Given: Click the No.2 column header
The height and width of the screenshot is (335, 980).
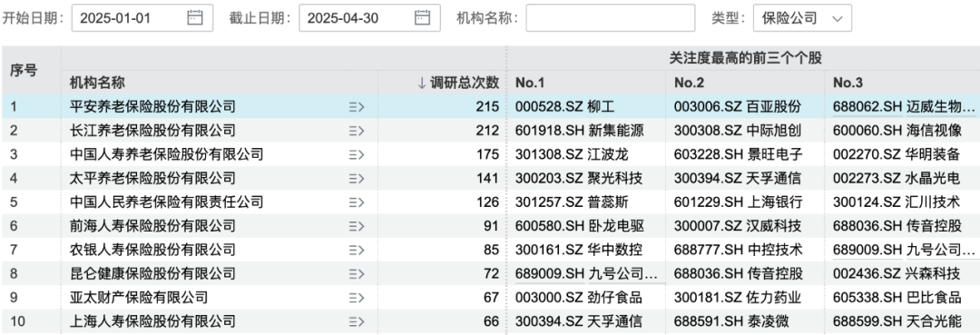Looking at the screenshot, I should [x=690, y=83].
